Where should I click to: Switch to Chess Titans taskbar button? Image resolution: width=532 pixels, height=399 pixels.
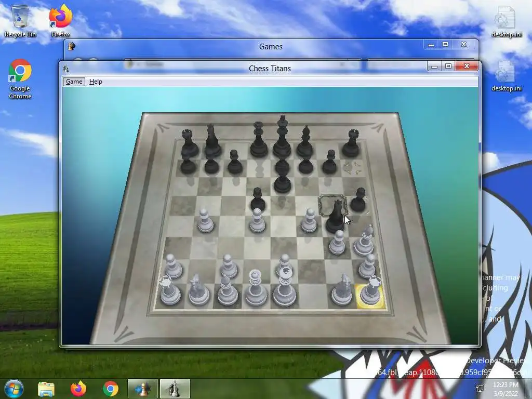[x=175, y=389]
